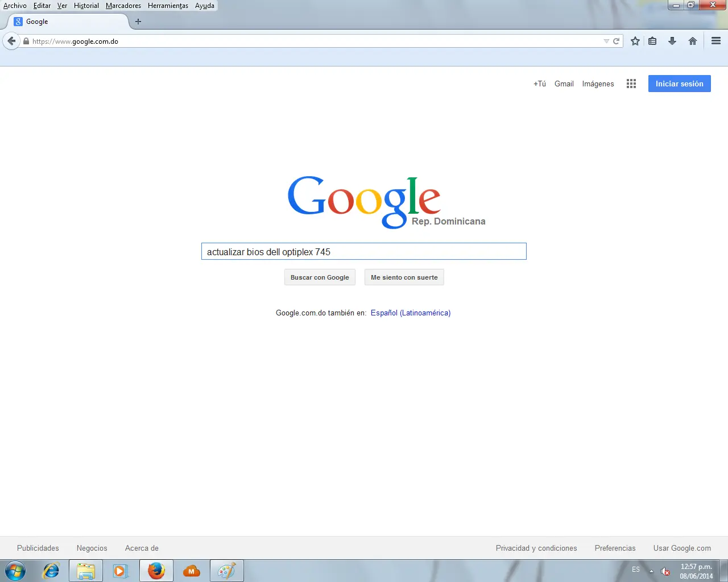Open the Negocios footer link

92,548
